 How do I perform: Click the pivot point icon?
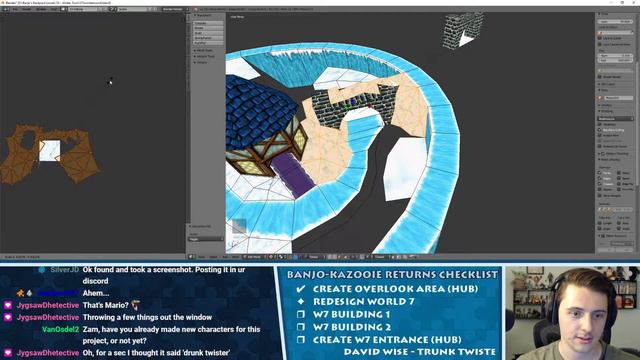(x=282, y=257)
